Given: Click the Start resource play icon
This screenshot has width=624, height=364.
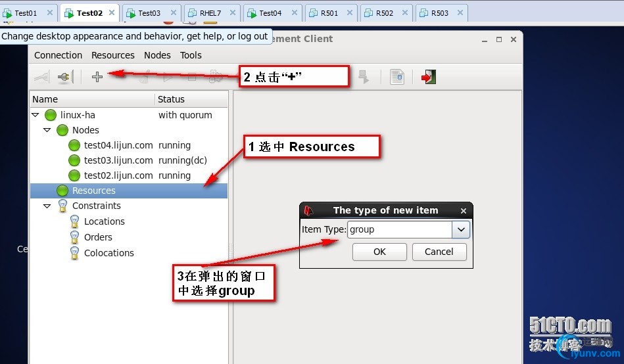Looking at the screenshot, I should (168, 77).
